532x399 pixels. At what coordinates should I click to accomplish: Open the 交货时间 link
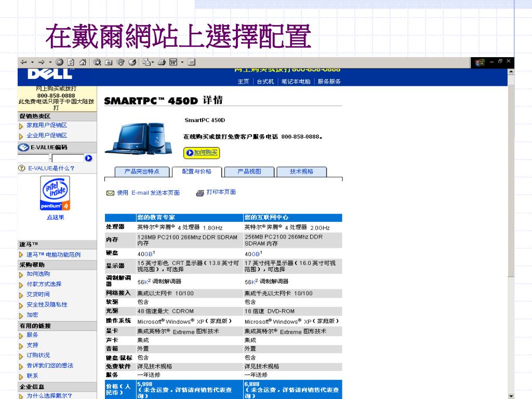click(x=38, y=294)
